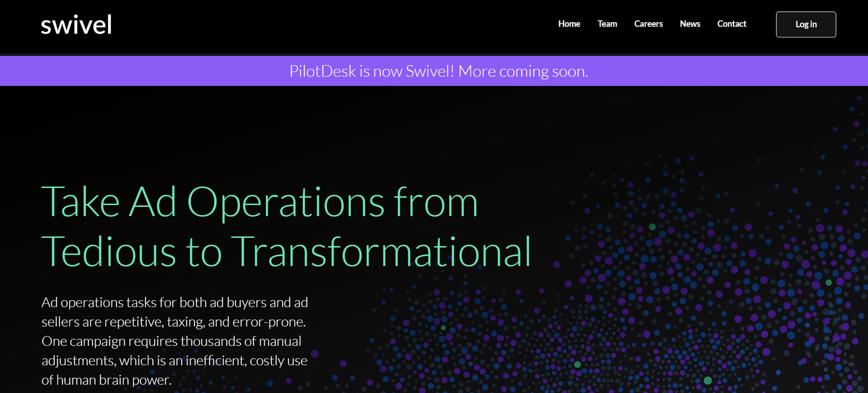The width and height of the screenshot is (868, 393).
Task: Click the text "of human brain power."
Action: tap(106, 380)
